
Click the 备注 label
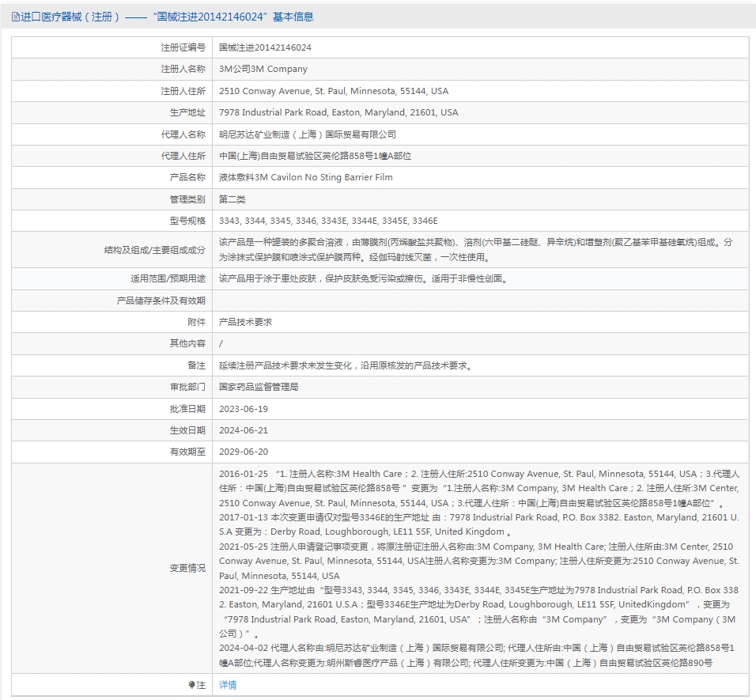(197, 365)
